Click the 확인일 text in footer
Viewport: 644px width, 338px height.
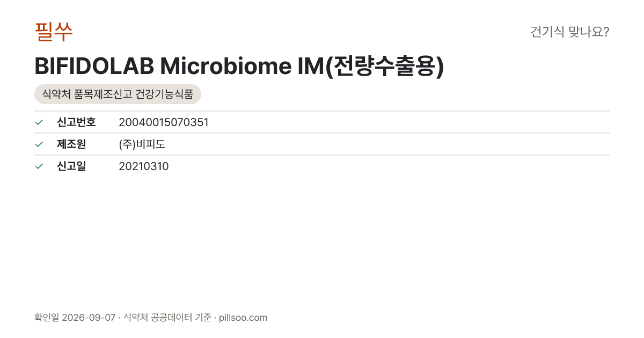coord(47,318)
